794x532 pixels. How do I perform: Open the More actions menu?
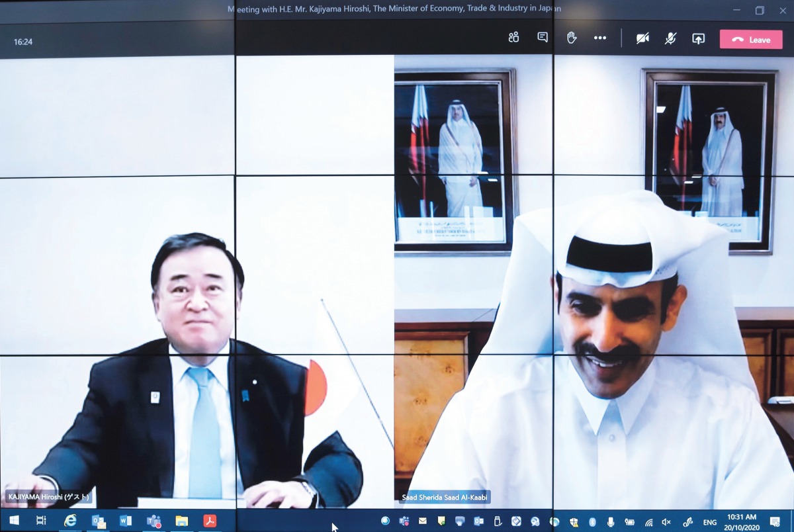(599, 38)
